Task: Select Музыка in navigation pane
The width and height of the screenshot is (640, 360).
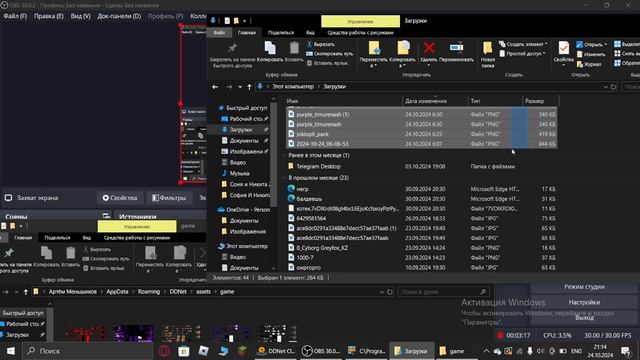Action: [x=239, y=173]
